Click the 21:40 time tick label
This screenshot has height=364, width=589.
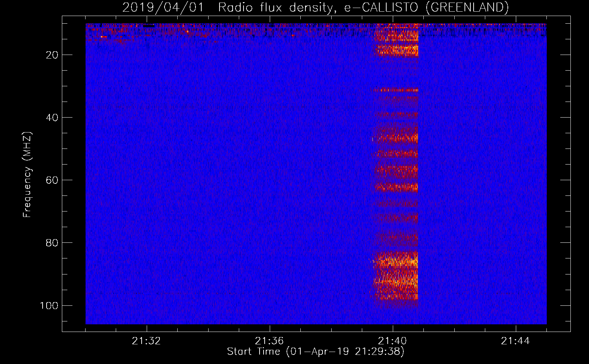tap(392, 341)
